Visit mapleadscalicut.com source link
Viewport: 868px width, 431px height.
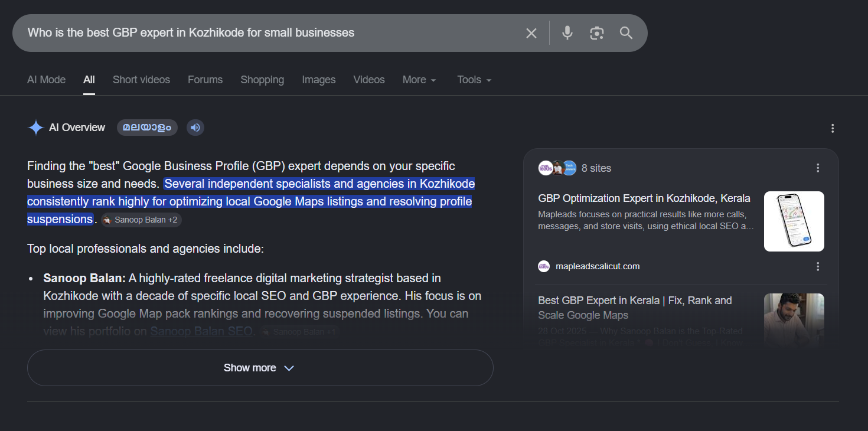click(598, 266)
